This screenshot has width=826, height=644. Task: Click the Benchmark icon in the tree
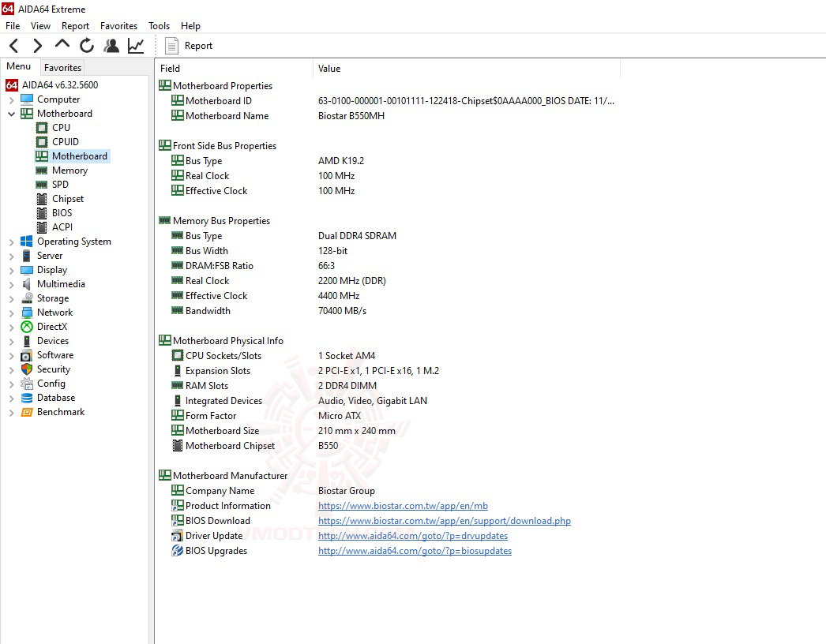click(27, 412)
